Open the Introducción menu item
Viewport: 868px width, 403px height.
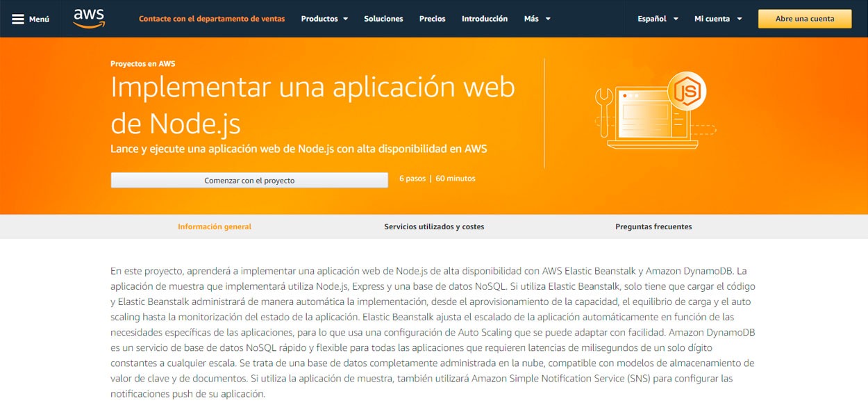485,19
